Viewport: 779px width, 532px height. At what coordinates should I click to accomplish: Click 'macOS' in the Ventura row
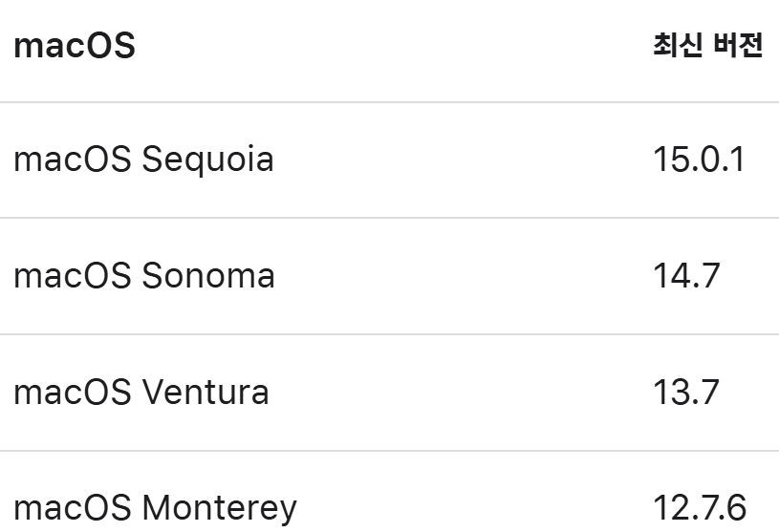(x=72, y=393)
